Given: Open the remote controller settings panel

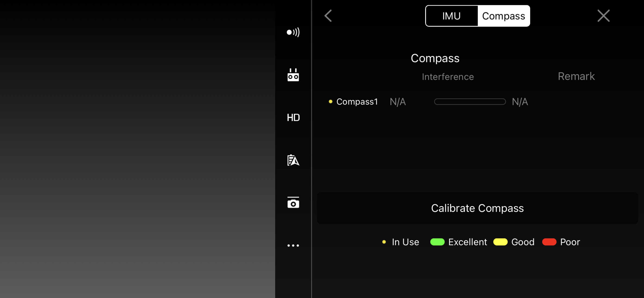Looking at the screenshot, I should (x=293, y=75).
